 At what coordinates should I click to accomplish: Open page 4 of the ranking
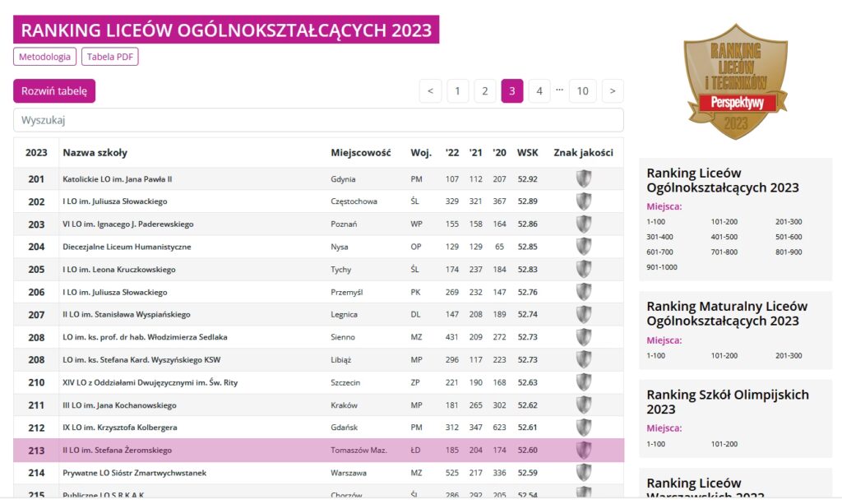click(539, 91)
